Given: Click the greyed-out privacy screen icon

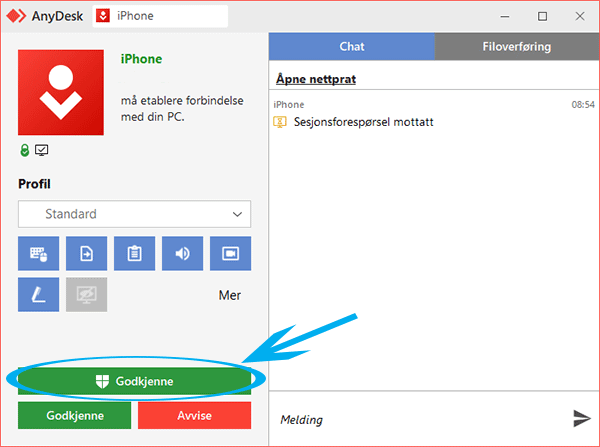Looking at the screenshot, I should [86, 295].
